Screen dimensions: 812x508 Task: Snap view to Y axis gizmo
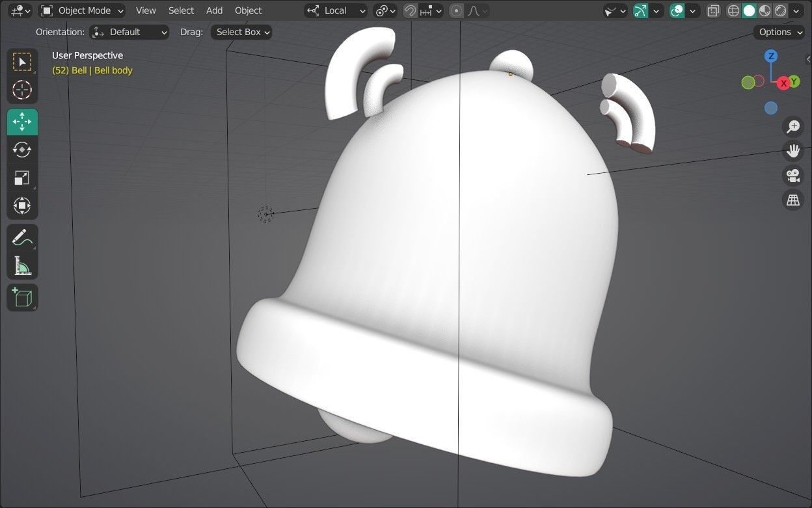794,81
